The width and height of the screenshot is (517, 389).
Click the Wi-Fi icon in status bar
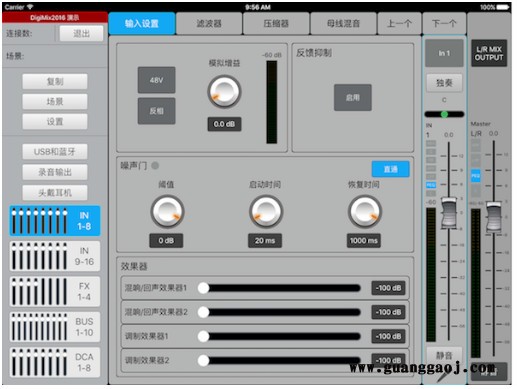click(30, 7)
